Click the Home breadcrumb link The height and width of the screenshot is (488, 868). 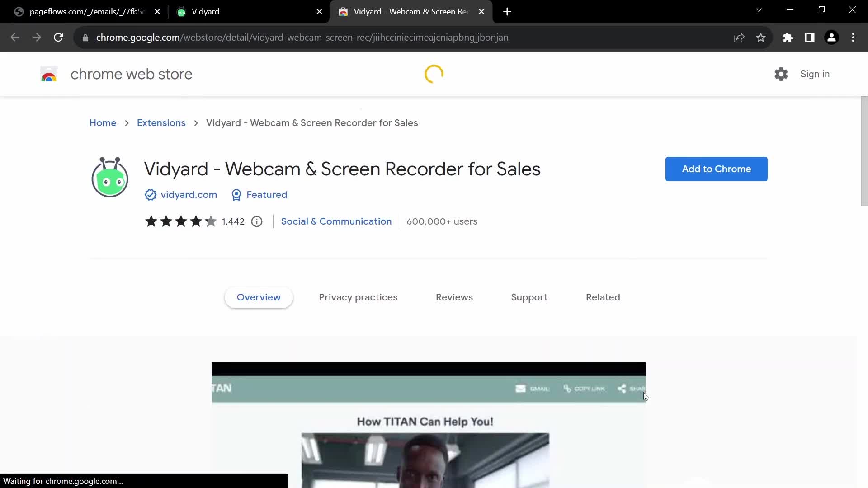pyautogui.click(x=103, y=123)
